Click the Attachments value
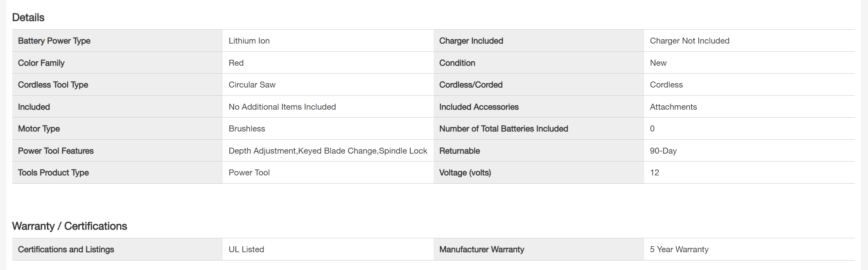Viewport: 868px width, 270px height. tap(673, 107)
